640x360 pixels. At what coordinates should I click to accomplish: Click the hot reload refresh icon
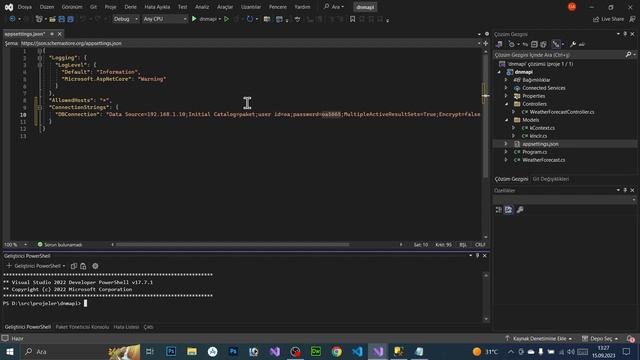pos(250,19)
